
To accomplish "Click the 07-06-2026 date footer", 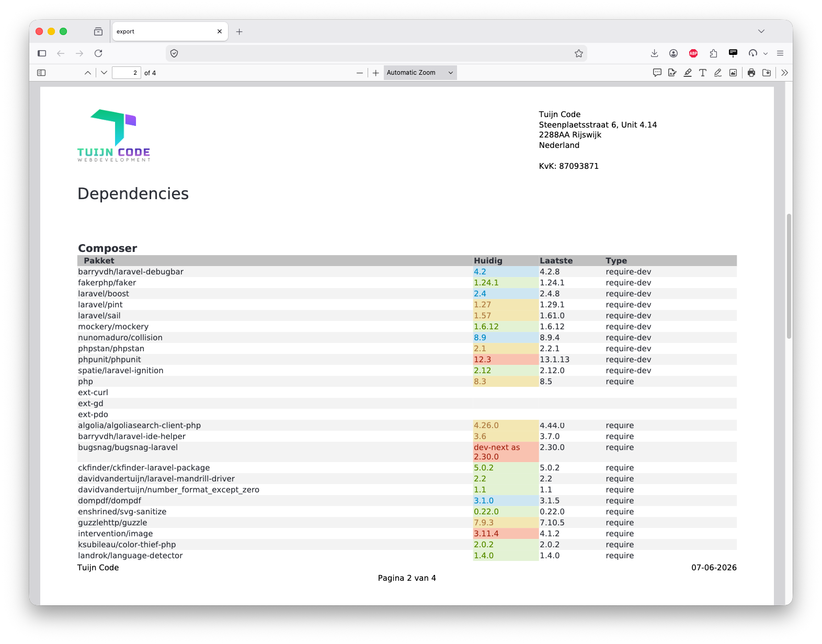I will (x=714, y=568).
